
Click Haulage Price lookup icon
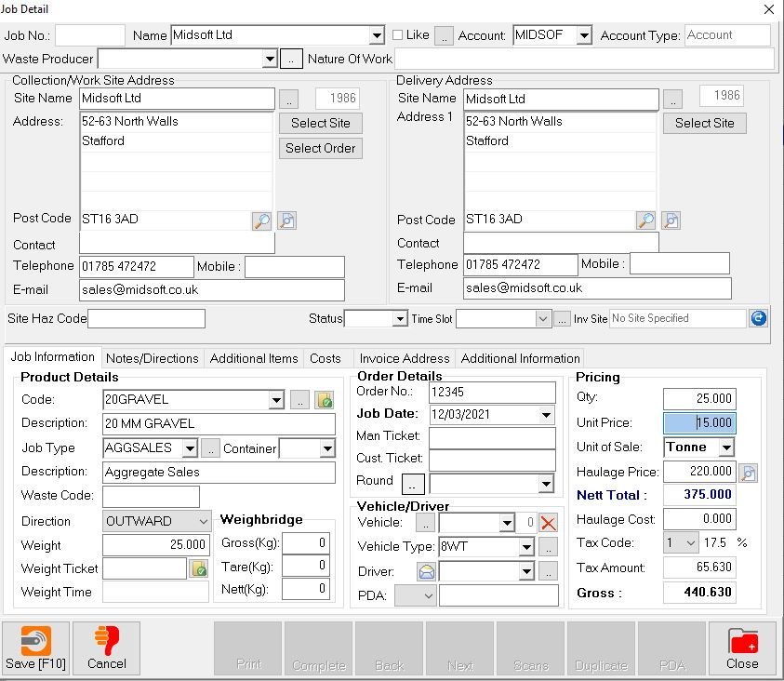[749, 473]
